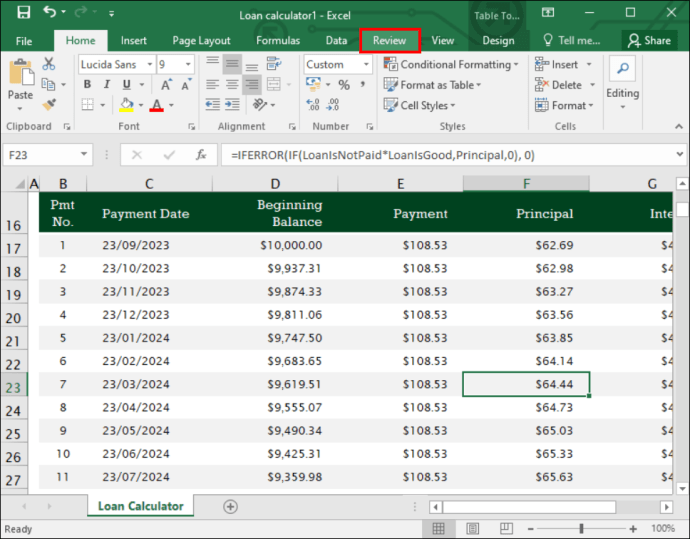Click the Wrap Text icon

(x=274, y=64)
